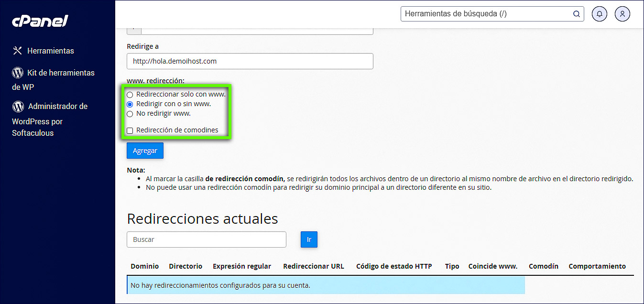Viewport: 644px width, 304px height.
Task: Click the Buscar search field
Action: click(206, 239)
